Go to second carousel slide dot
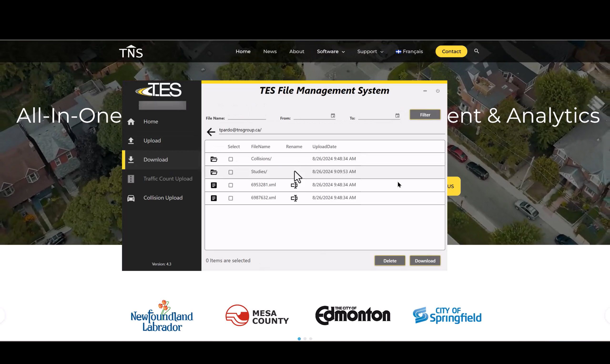Viewport: 610px width, 364px height. (x=305, y=339)
